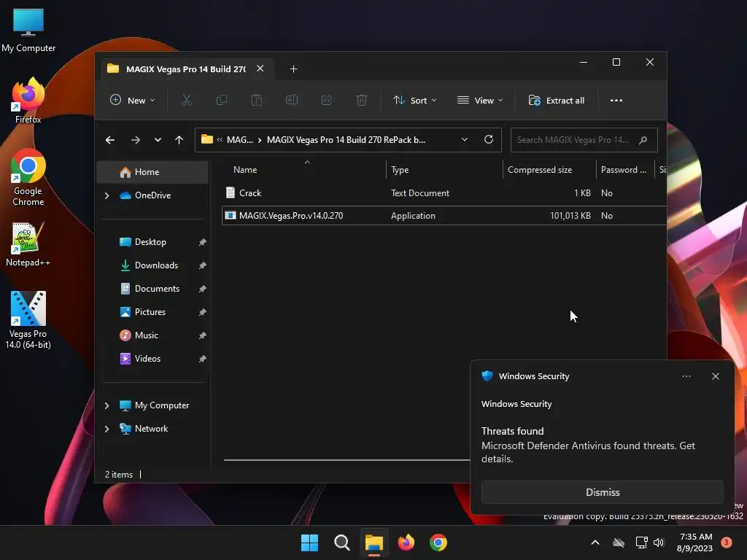Image resolution: width=747 pixels, height=560 pixels.
Task: Launch Chrome from the taskbar
Action: point(438,542)
